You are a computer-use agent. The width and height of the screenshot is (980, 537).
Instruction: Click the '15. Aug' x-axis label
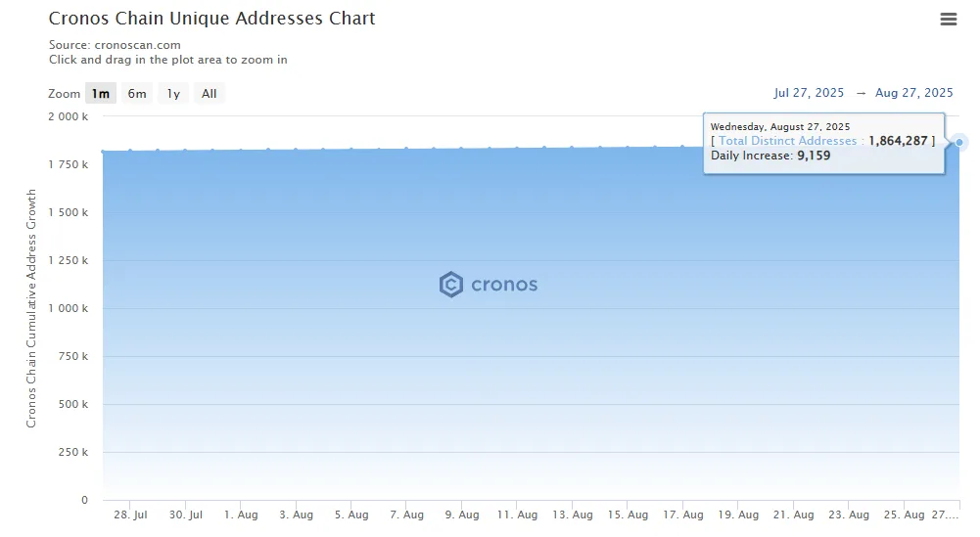click(628, 515)
